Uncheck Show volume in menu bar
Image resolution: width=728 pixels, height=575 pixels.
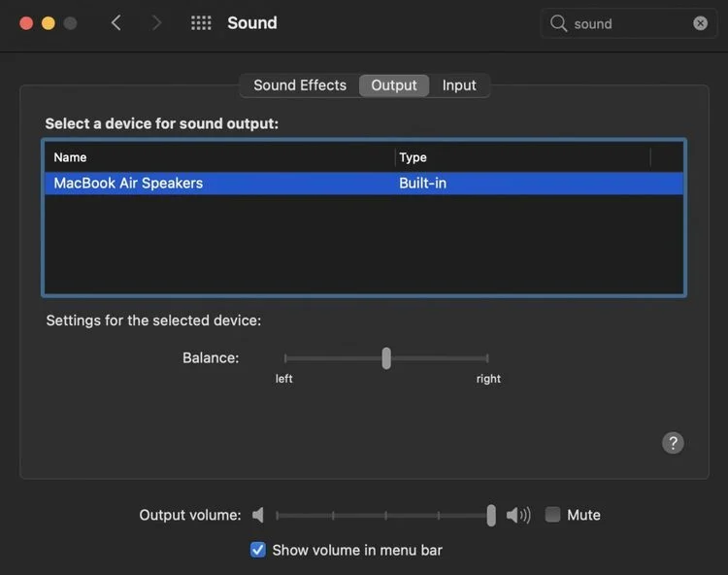(x=258, y=550)
